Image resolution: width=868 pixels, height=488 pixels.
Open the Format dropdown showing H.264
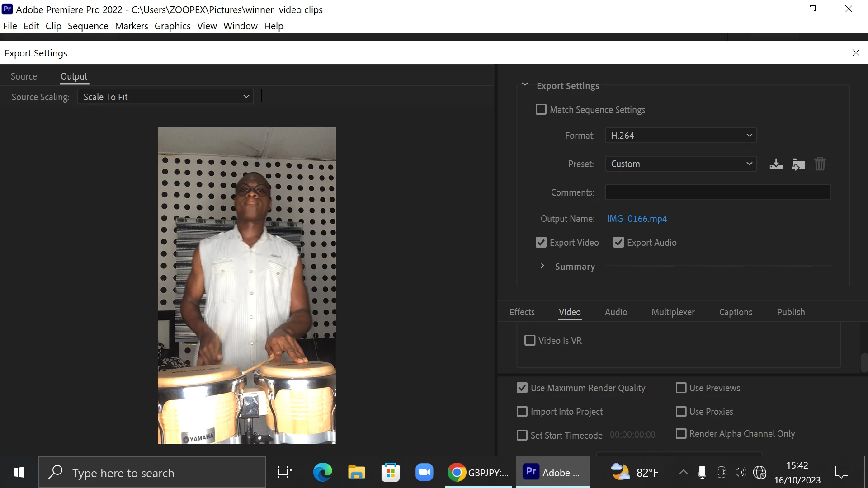(680, 136)
